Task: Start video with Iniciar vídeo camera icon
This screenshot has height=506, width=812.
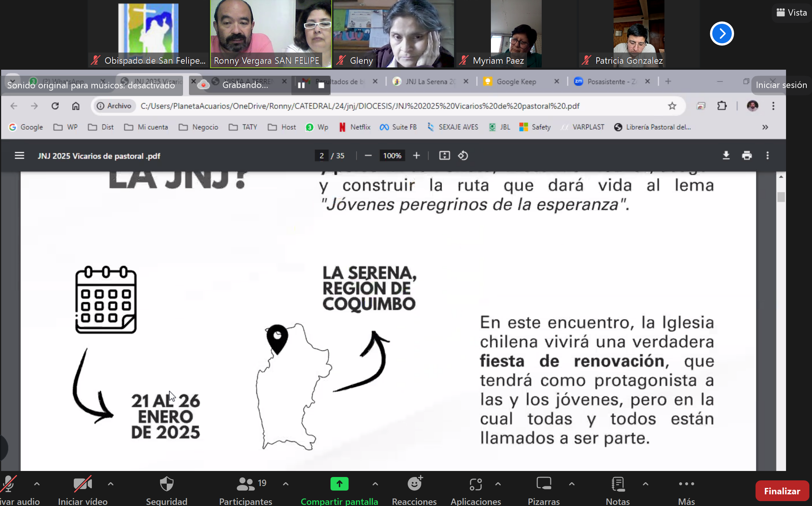Action: pyautogui.click(x=83, y=484)
